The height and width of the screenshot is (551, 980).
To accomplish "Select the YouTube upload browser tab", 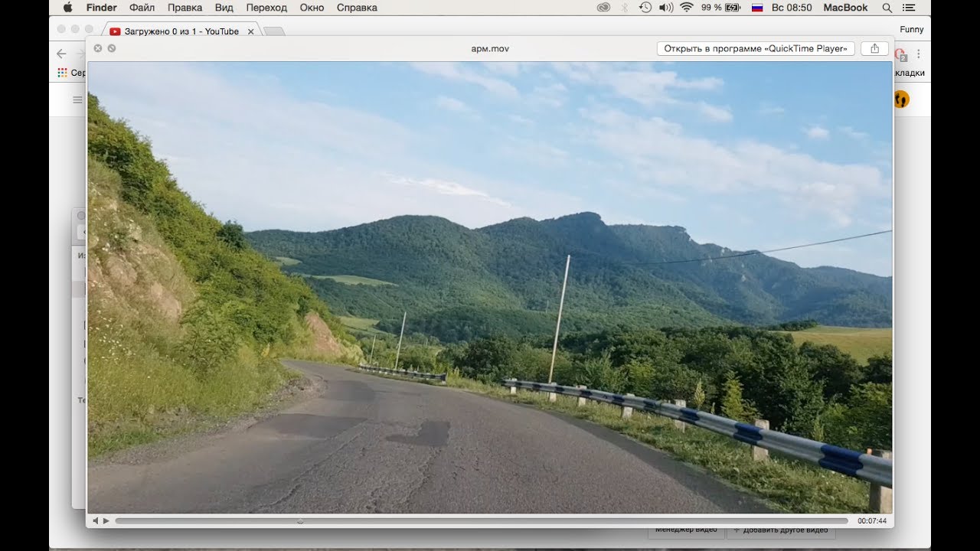I will pyautogui.click(x=181, y=31).
